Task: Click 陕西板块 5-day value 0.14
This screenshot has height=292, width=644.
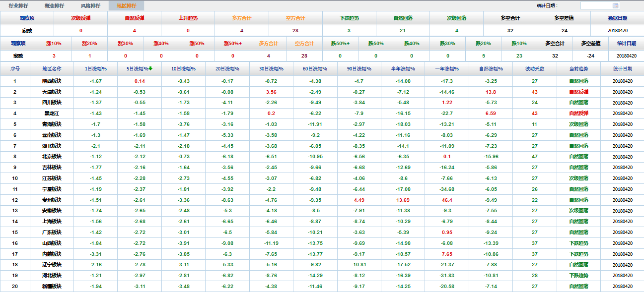Action: (x=140, y=81)
